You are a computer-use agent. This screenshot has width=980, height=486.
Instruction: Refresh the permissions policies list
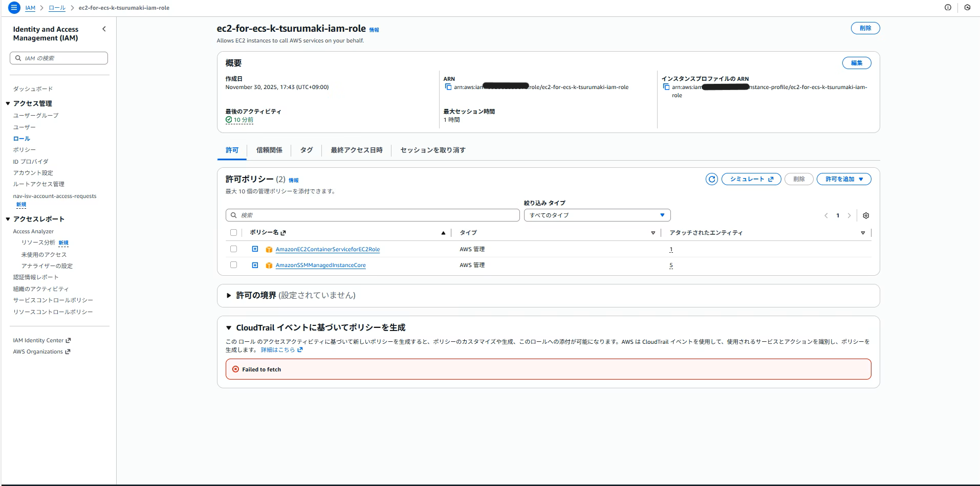pos(711,179)
